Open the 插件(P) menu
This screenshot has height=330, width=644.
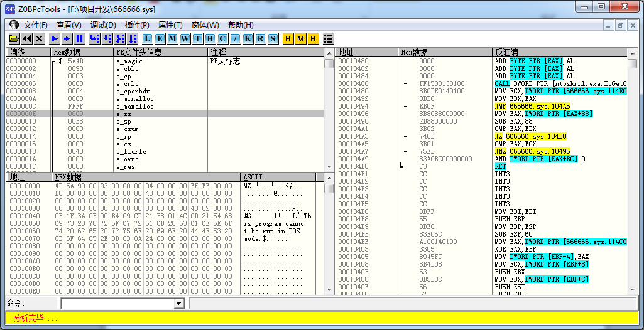click(x=137, y=25)
